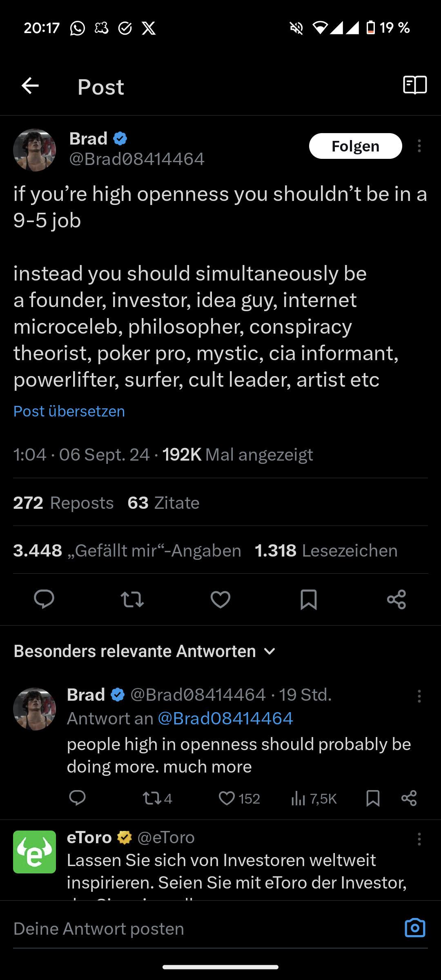The image size is (441, 980).
Task: Open Brad's profile picture on main post
Action: (35, 150)
